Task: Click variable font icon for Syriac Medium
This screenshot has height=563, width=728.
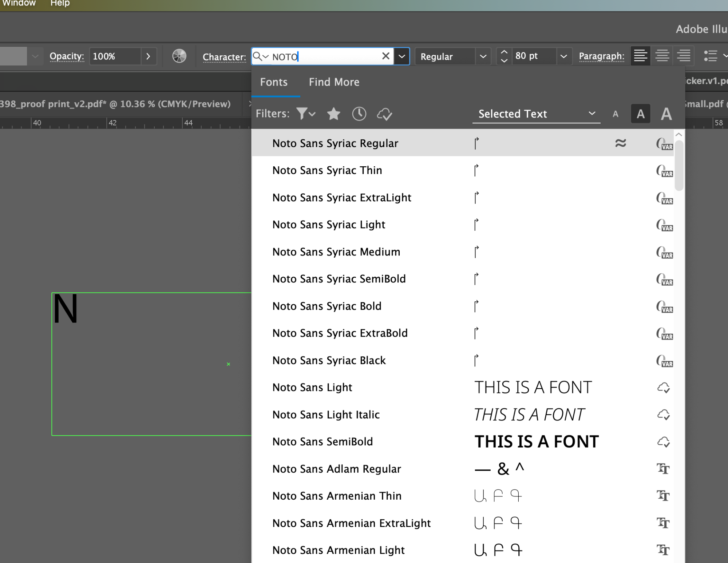Action: click(664, 252)
